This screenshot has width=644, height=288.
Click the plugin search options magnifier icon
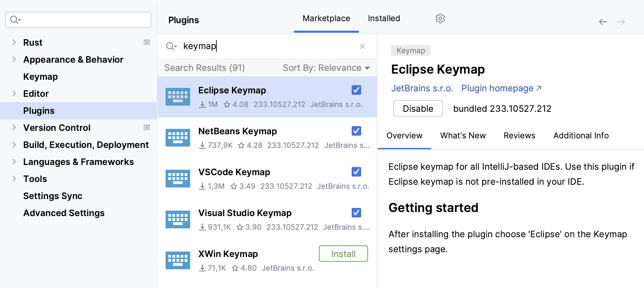pyautogui.click(x=171, y=46)
